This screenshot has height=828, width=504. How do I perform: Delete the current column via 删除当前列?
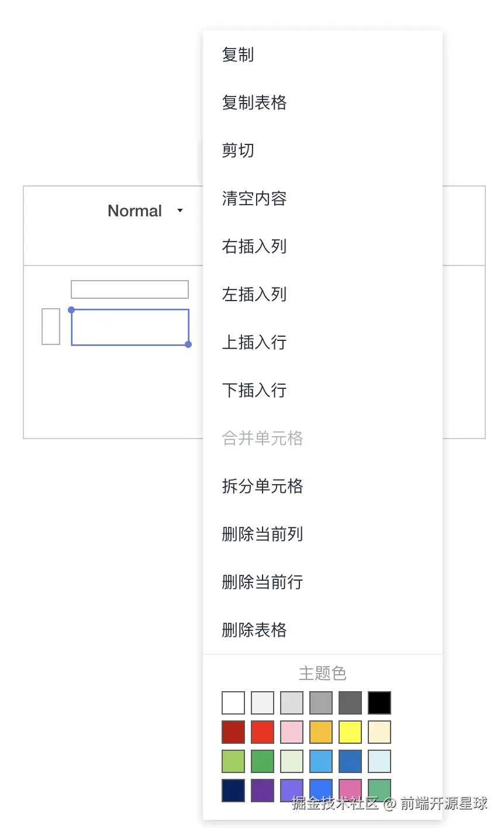click(x=262, y=534)
